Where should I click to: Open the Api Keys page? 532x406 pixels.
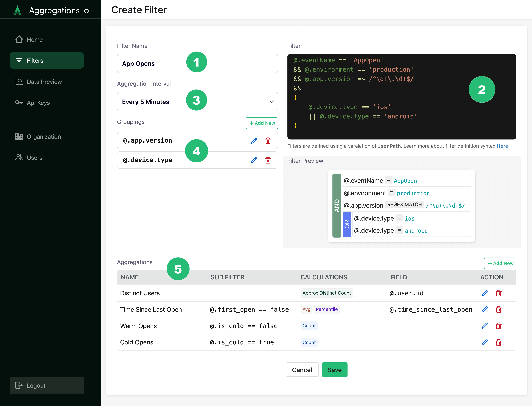[38, 103]
